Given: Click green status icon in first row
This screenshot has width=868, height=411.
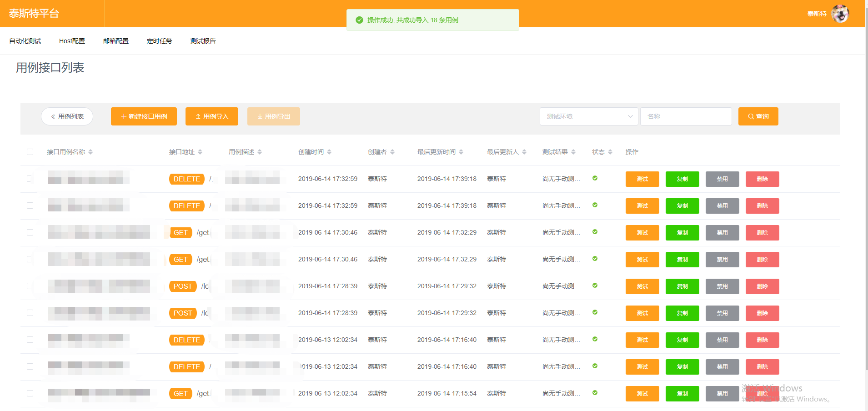Looking at the screenshot, I should pyautogui.click(x=595, y=178).
